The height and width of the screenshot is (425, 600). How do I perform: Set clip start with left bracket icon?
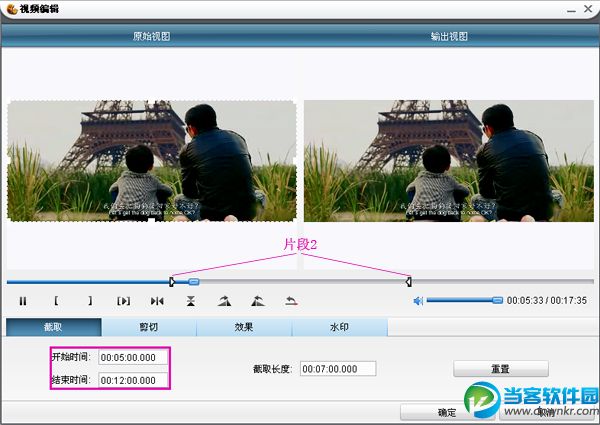click(x=56, y=301)
